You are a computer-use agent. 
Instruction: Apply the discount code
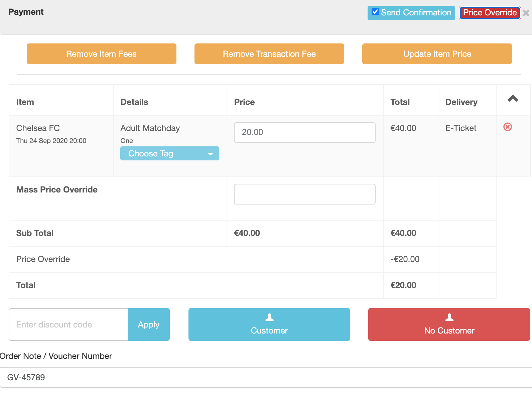149,324
